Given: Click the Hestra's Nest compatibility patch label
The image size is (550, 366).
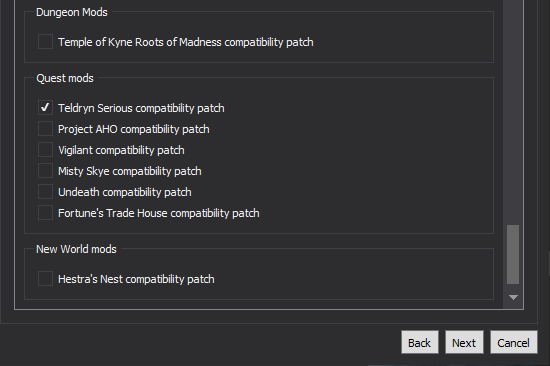Looking at the screenshot, I should (136, 279).
